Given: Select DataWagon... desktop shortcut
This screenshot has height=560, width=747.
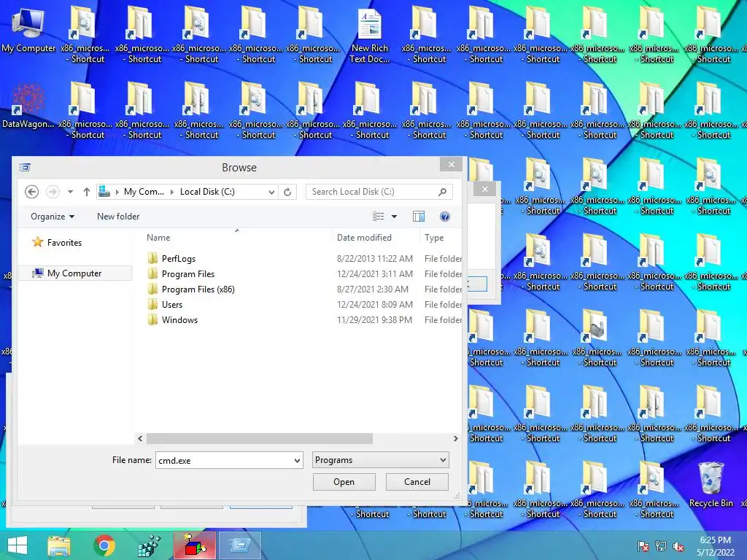Looking at the screenshot, I should (x=28, y=106).
